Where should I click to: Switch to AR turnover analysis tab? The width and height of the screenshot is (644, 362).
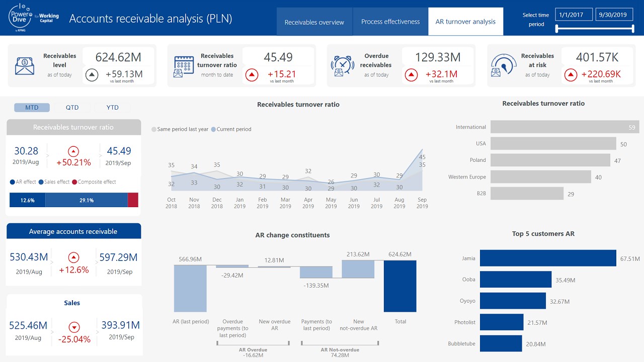pos(466,22)
